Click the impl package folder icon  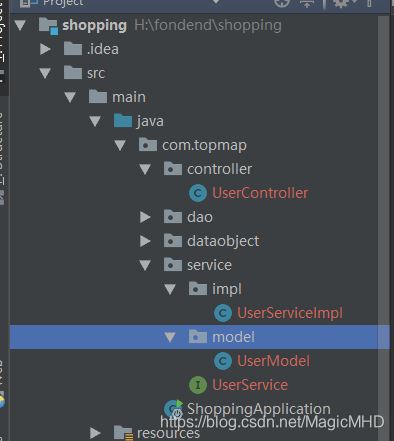[x=198, y=289]
